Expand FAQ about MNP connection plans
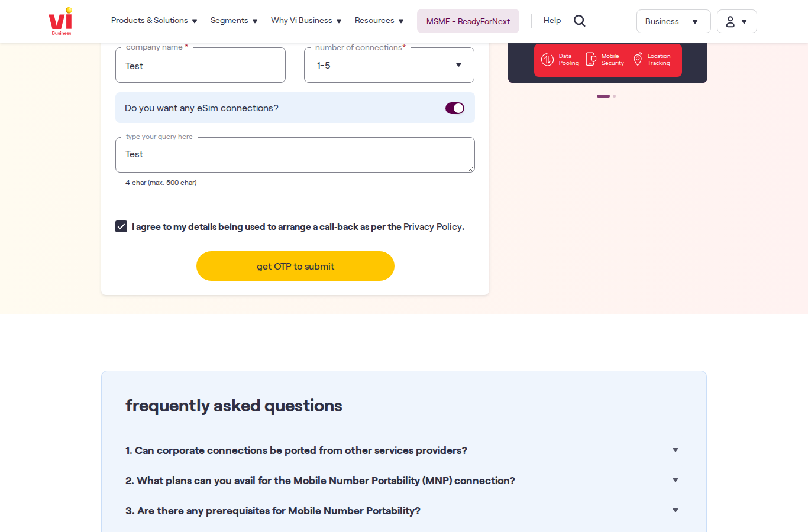This screenshot has height=532, width=808. coord(404,481)
